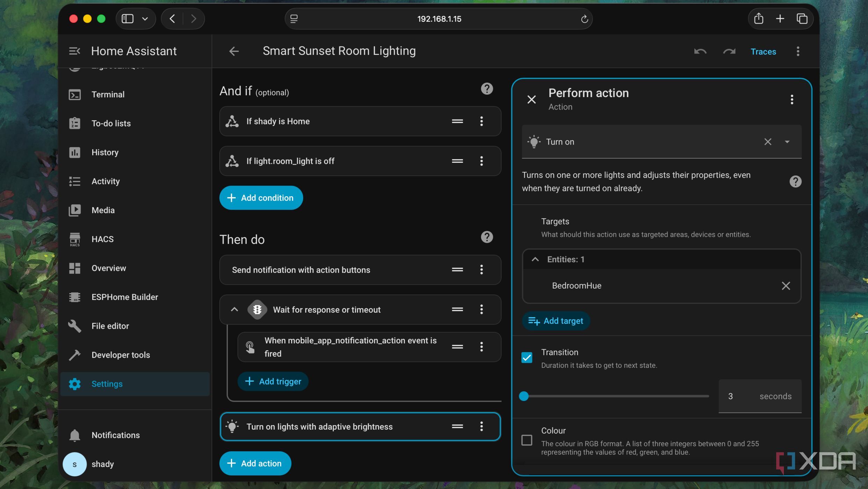Click the Safari address bar showing 192.168.1.15
The width and height of the screenshot is (868, 489).
[x=439, y=19]
